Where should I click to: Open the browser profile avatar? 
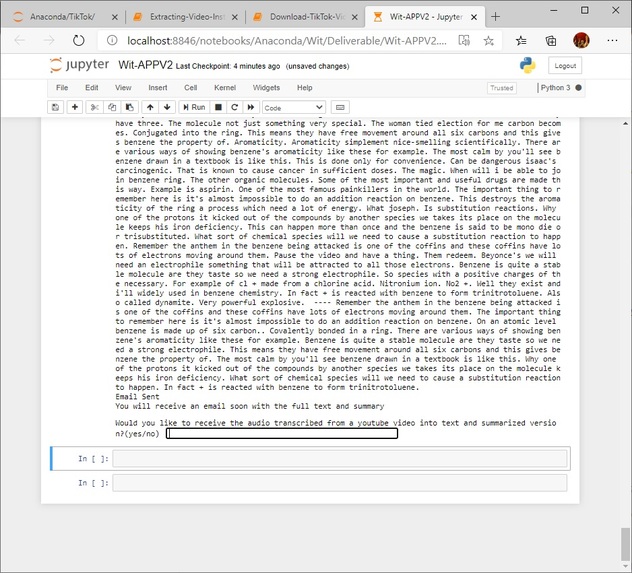click(x=581, y=40)
